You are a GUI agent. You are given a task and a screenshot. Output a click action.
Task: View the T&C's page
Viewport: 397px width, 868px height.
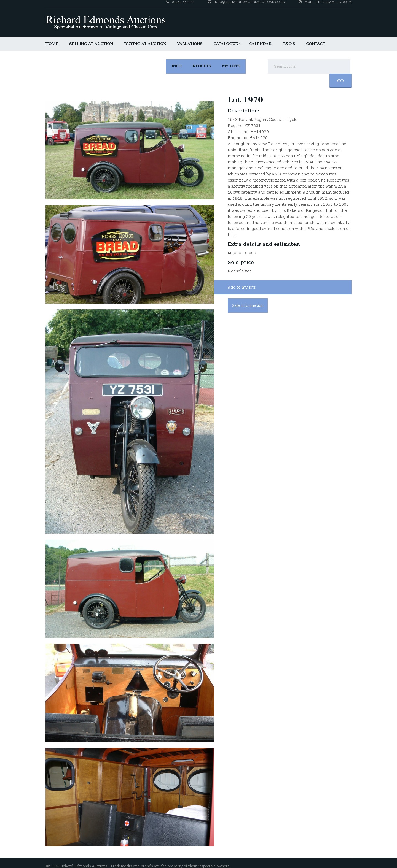pos(289,44)
